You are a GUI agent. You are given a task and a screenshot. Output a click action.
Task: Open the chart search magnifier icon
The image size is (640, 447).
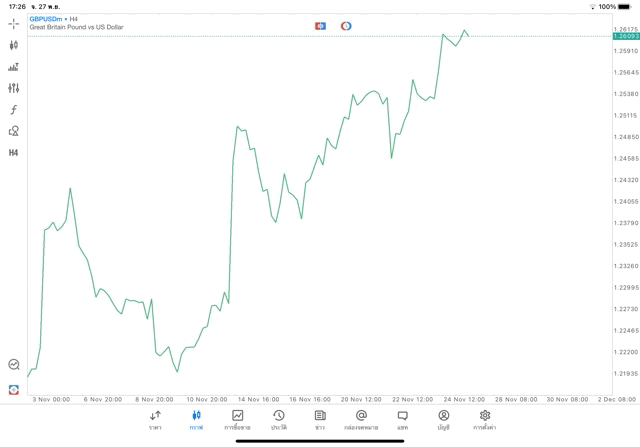click(14, 365)
